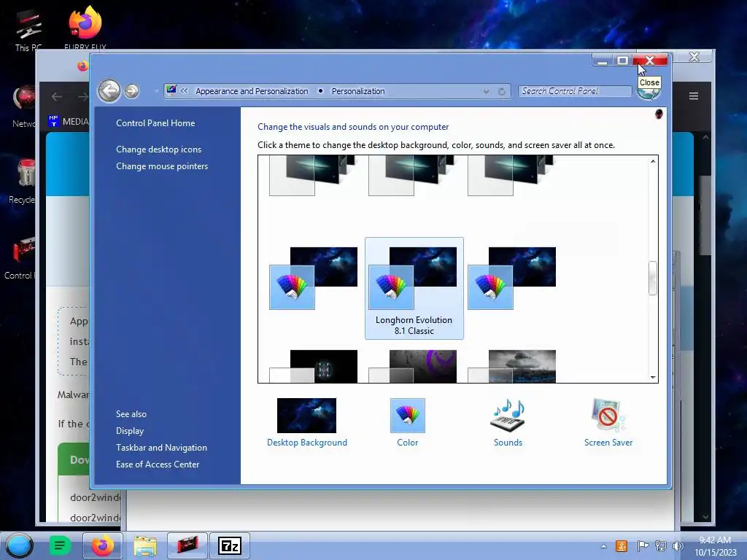Screen dimensions: 747x560
Task: Select the blue theme right of Longhorn Evolution
Action: coord(511,278)
